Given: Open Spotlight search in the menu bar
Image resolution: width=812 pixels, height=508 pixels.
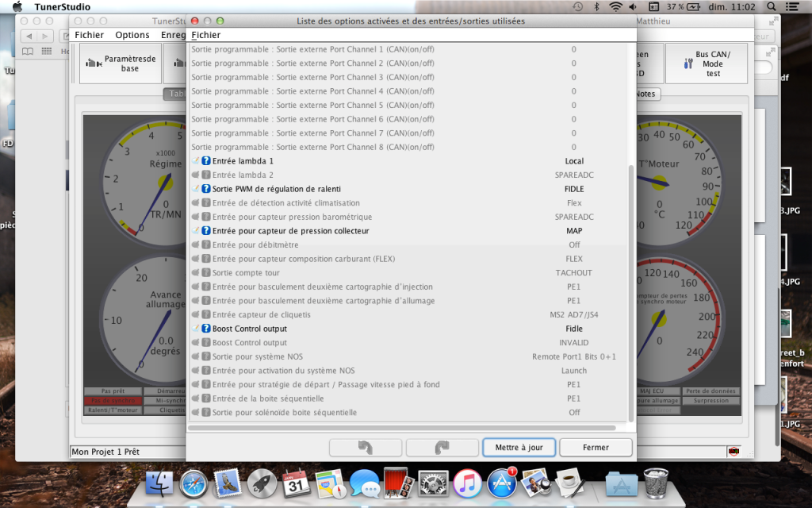Looking at the screenshot, I should coord(772,6).
